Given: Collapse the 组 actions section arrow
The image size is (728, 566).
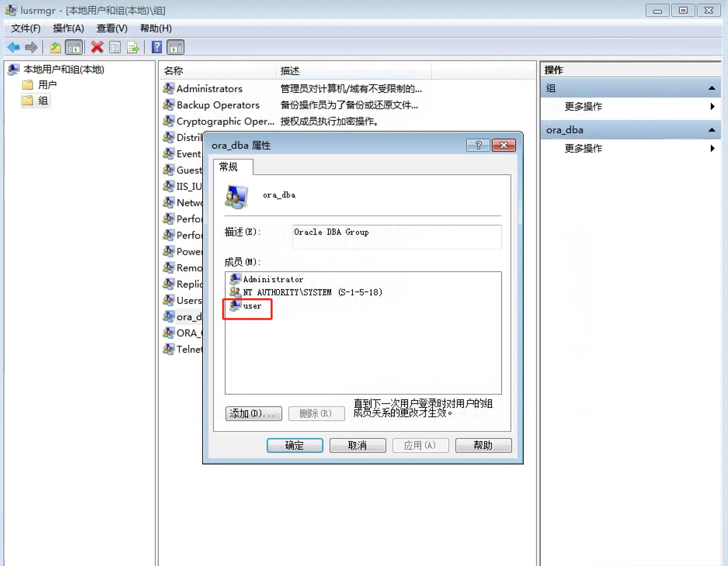Looking at the screenshot, I should coord(711,88).
